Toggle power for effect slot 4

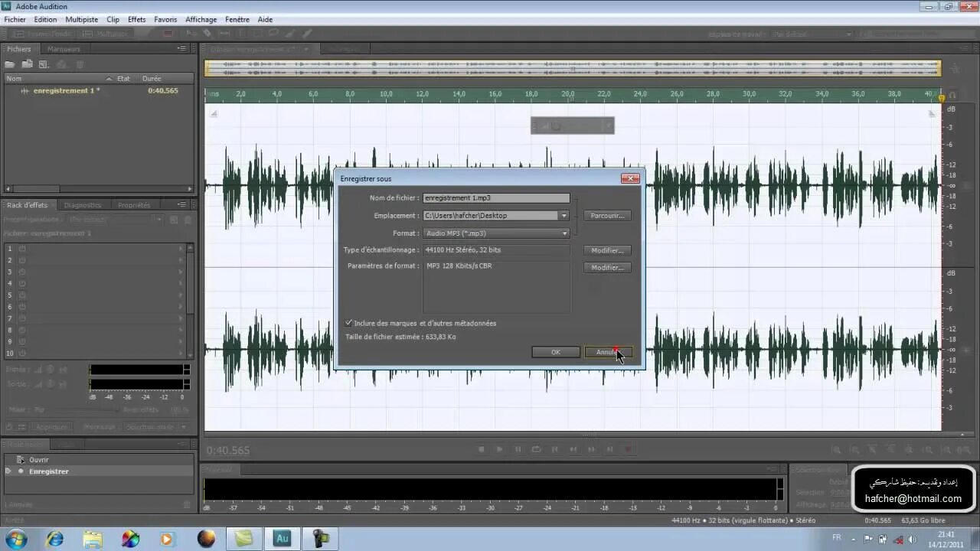click(x=22, y=283)
